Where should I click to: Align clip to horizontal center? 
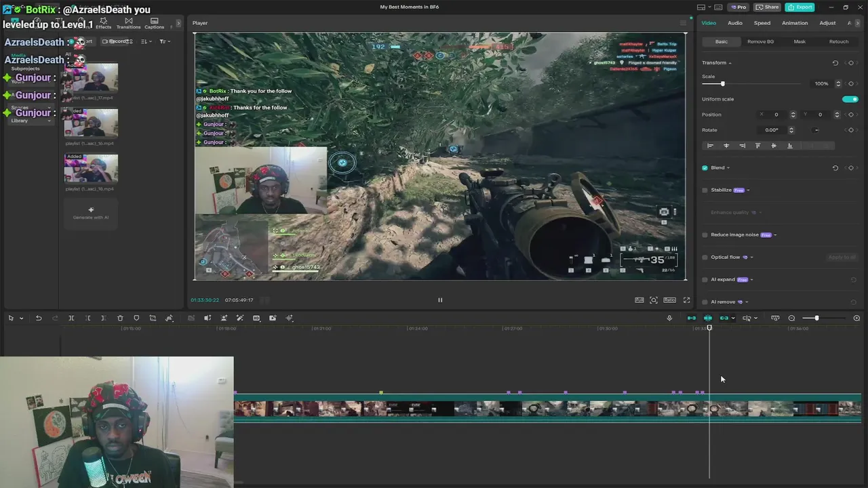[x=726, y=146]
